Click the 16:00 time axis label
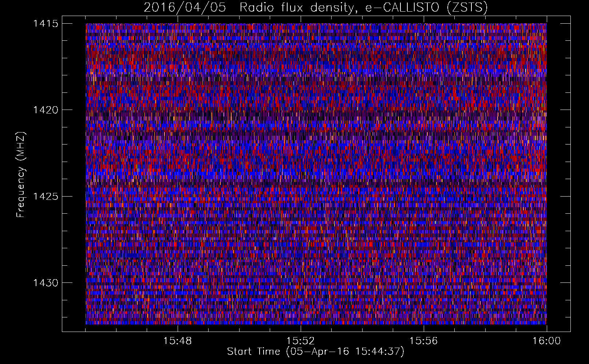 pos(547,341)
